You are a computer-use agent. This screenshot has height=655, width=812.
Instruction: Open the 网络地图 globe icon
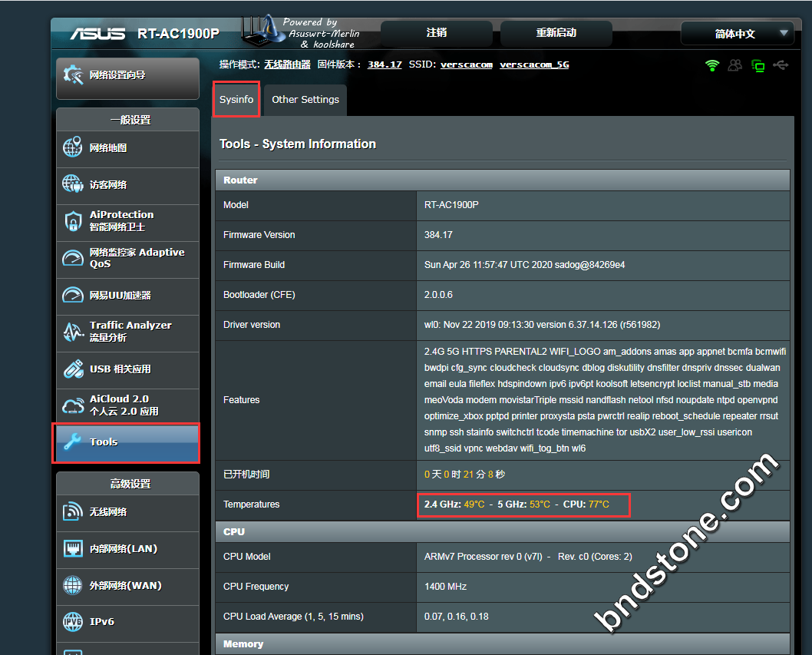pos(72,147)
